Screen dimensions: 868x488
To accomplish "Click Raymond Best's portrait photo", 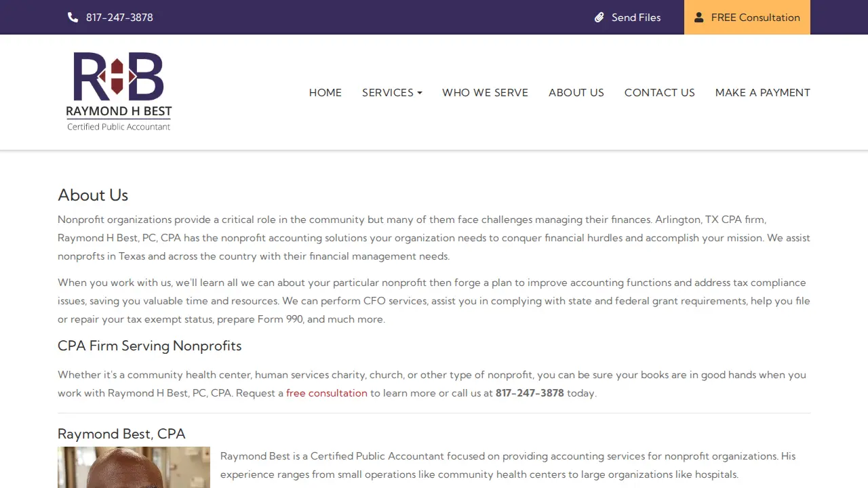I will coord(134,467).
